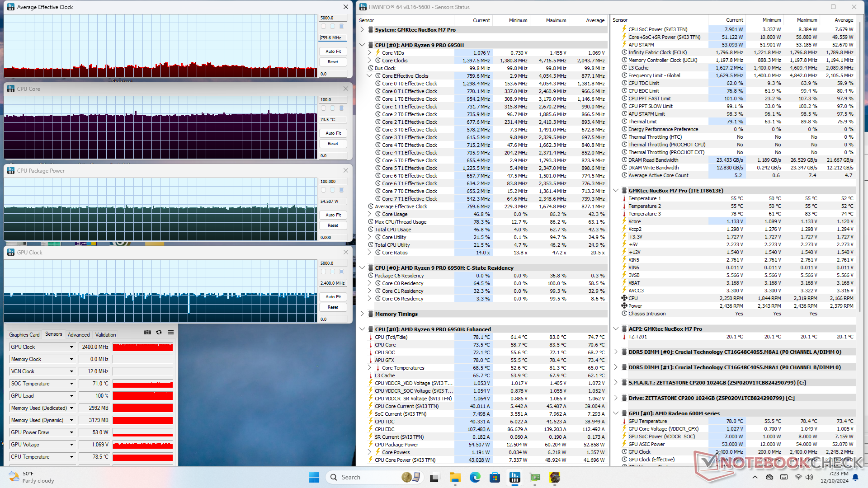This screenshot has height=488, width=868.
Task: Expand the Core Clocks row
Action: [x=369, y=60]
